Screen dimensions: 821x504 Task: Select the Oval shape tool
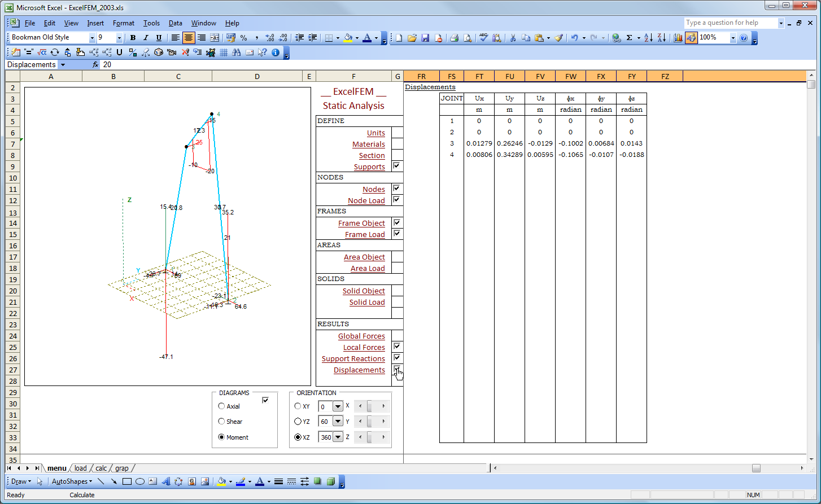(140, 481)
